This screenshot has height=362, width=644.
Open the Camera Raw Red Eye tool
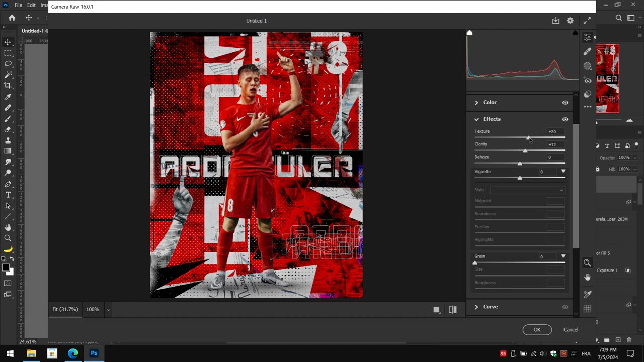[587, 80]
